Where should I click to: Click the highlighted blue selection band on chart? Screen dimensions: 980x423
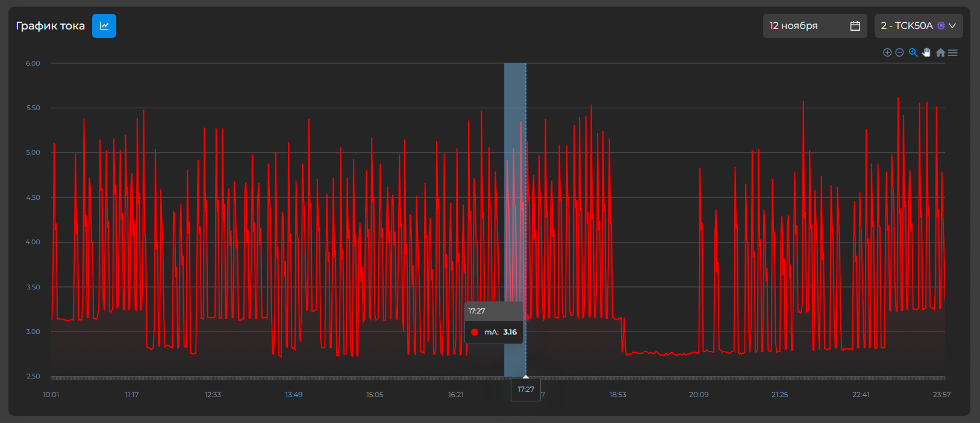[515, 181]
